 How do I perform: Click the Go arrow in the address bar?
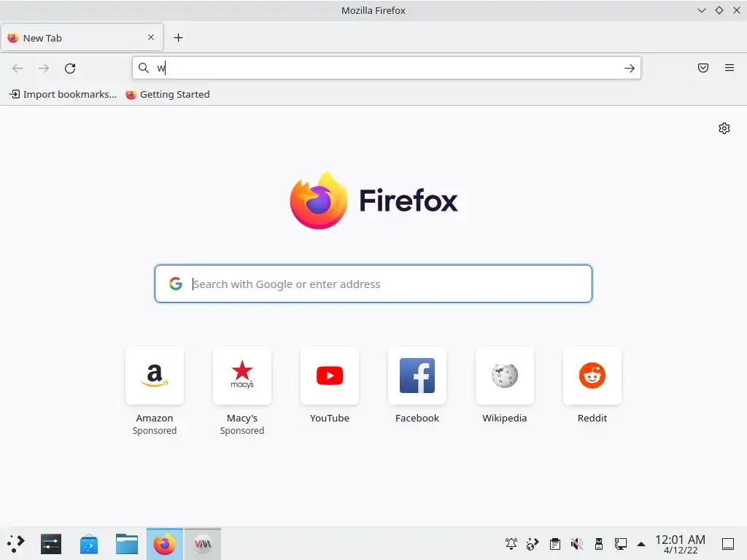click(630, 68)
